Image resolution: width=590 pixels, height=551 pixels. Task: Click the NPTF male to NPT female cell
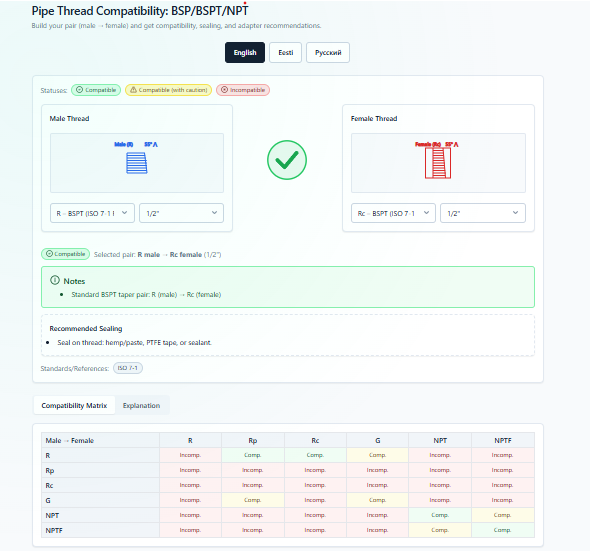tap(440, 530)
